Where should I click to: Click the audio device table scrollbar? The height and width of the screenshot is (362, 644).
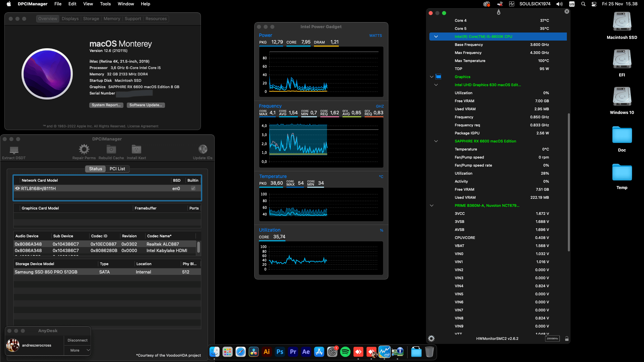coord(199,247)
